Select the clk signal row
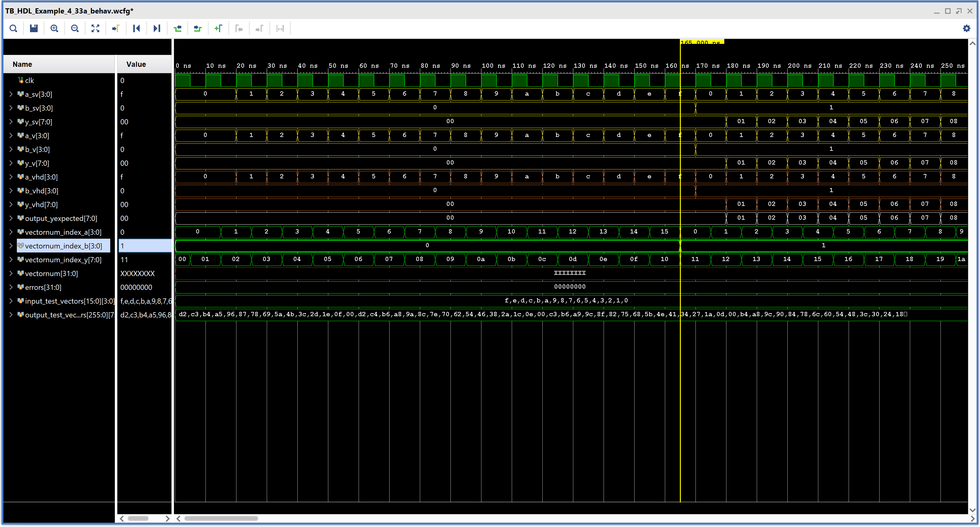980x527 pixels. [30, 81]
